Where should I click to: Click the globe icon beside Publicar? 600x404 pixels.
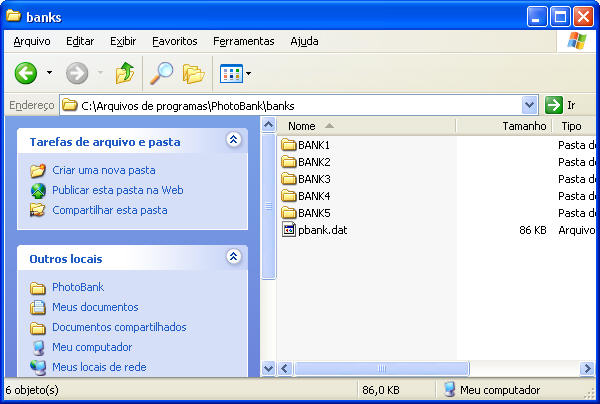(38, 191)
